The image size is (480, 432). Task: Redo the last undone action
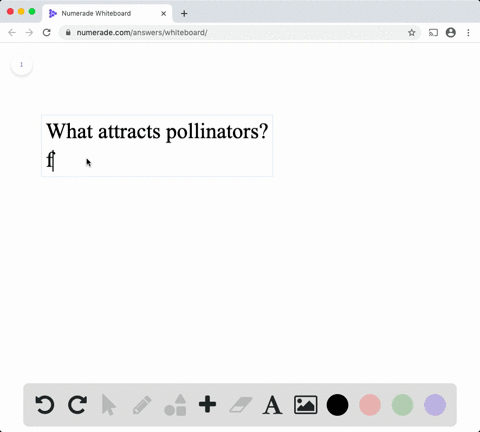pyautogui.click(x=77, y=405)
